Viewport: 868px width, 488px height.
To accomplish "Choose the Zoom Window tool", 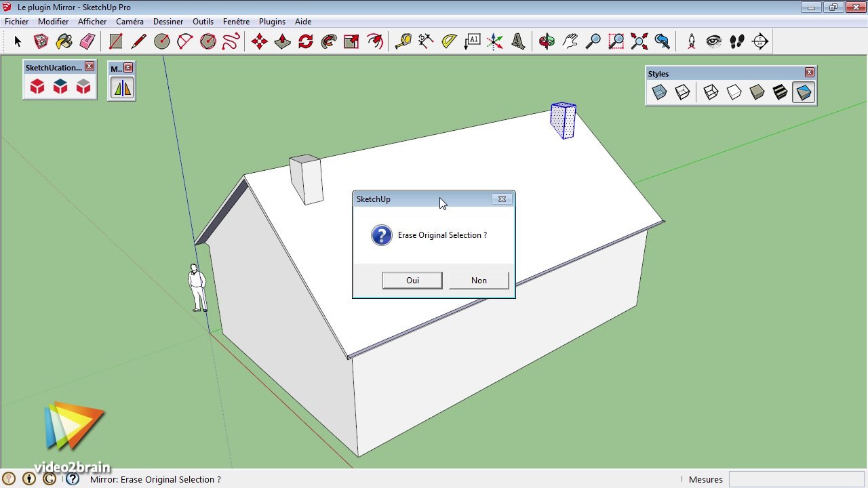I will (616, 41).
